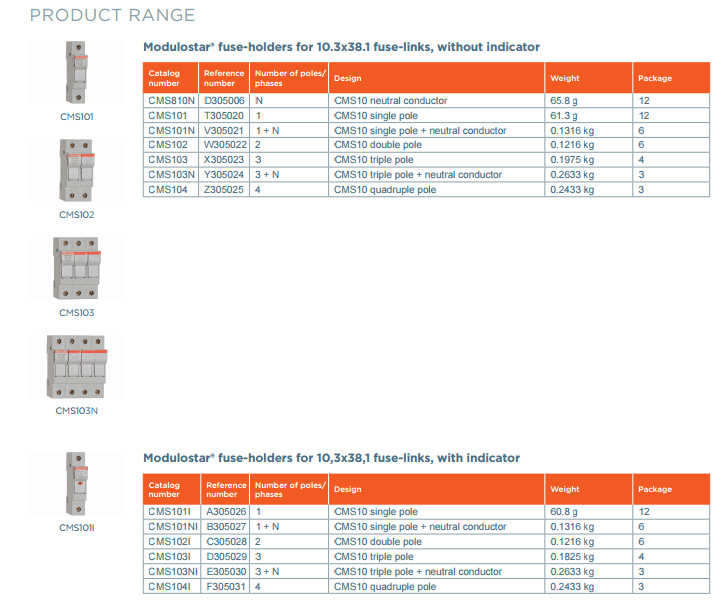Click catalog number CMS103I cell
Image resolution: width=726 pixels, height=612 pixels.
pos(172,556)
